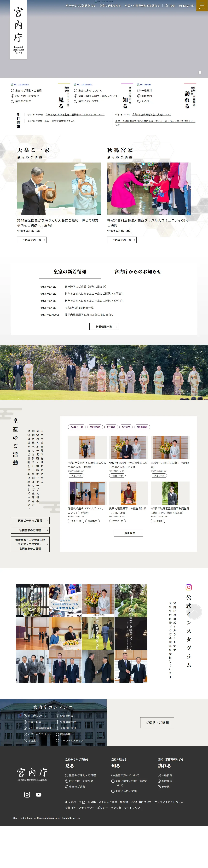208x868 pixels.
Task: Open 皇室のご活動・ご日程 in the upper panel
Action: tap(26, 91)
